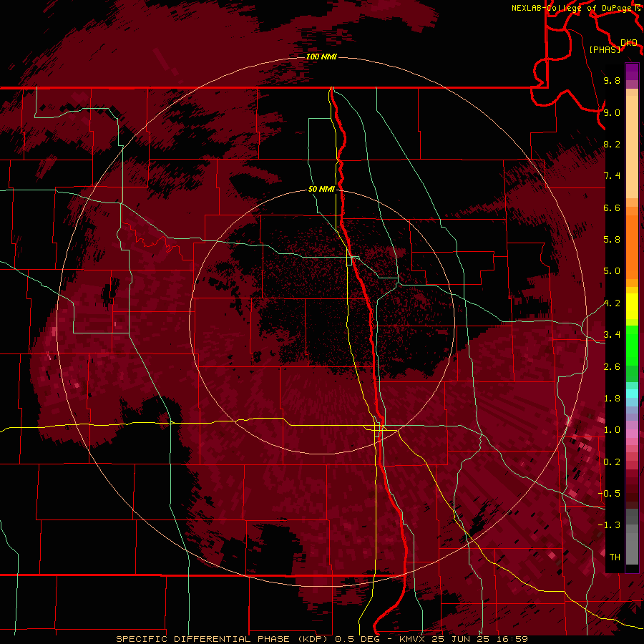Click the 0.2 value on the color scale
The image size is (644, 644).
[x=612, y=462]
